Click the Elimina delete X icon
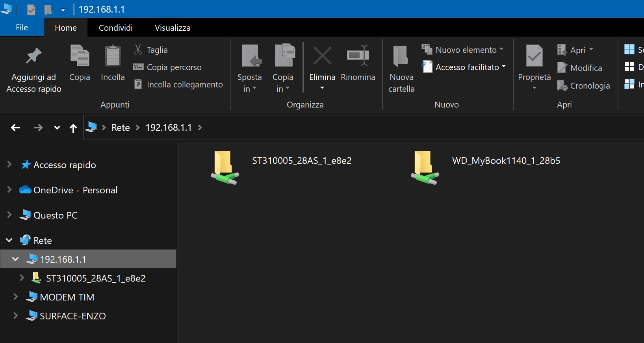Screen dimensions: 644x343 322,56
